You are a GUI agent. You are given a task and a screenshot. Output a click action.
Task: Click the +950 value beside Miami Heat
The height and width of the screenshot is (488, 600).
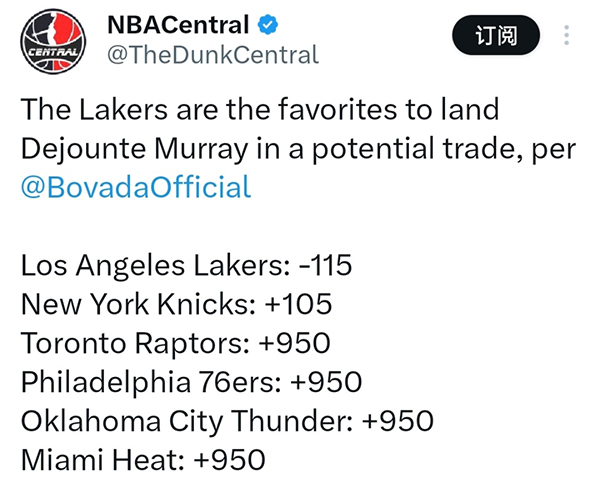[230, 460]
